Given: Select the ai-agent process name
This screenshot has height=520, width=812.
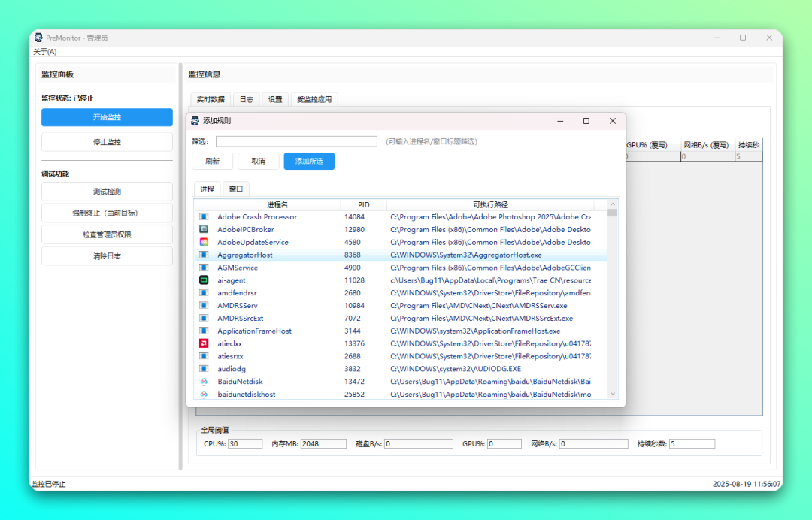Looking at the screenshot, I should (232, 280).
